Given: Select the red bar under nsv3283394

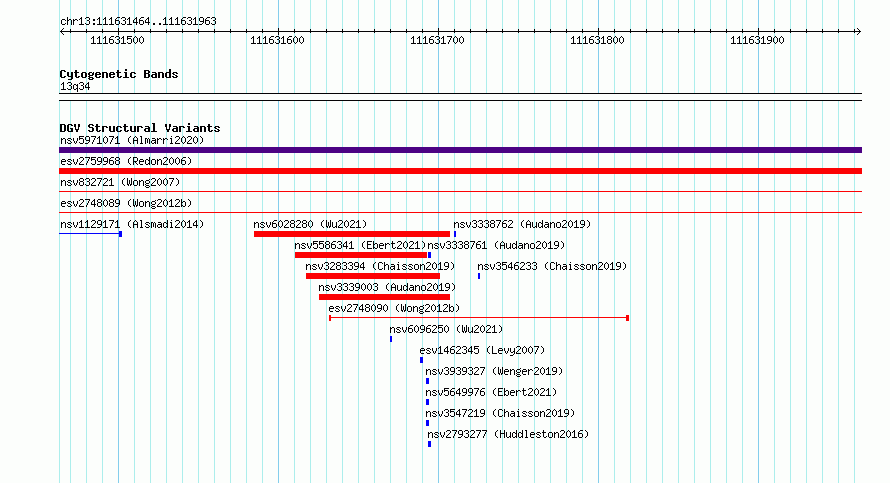Looking at the screenshot, I should [x=373, y=276].
